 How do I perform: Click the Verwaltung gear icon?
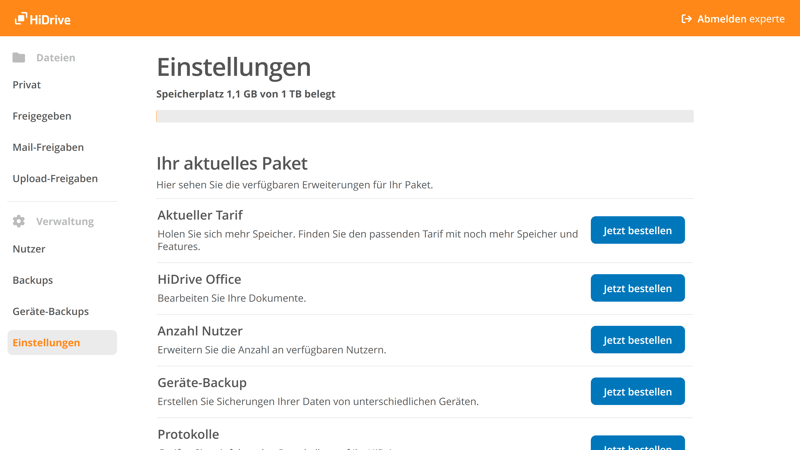pyautogui.click(x=19, y=221)
